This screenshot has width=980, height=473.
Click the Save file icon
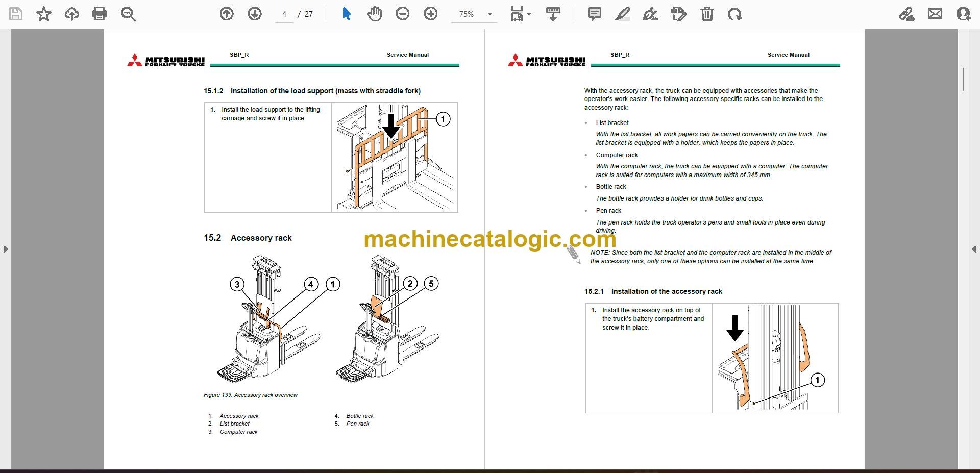pos(16,14)
